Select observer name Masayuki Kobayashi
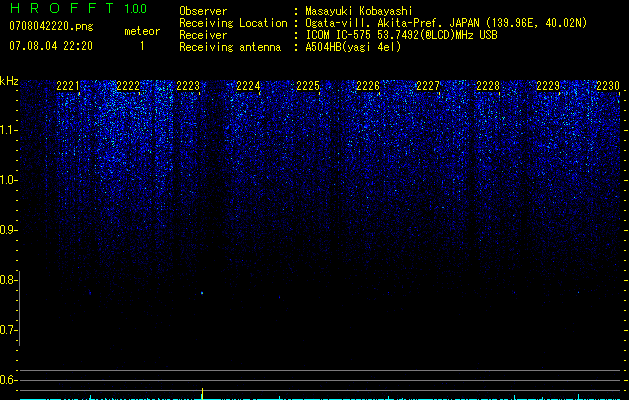 359,11
